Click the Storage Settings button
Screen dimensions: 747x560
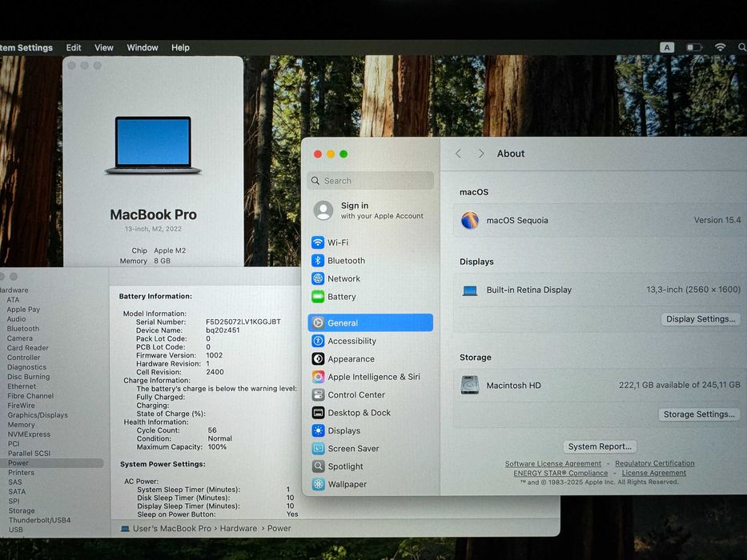click(x=699, y=414)
